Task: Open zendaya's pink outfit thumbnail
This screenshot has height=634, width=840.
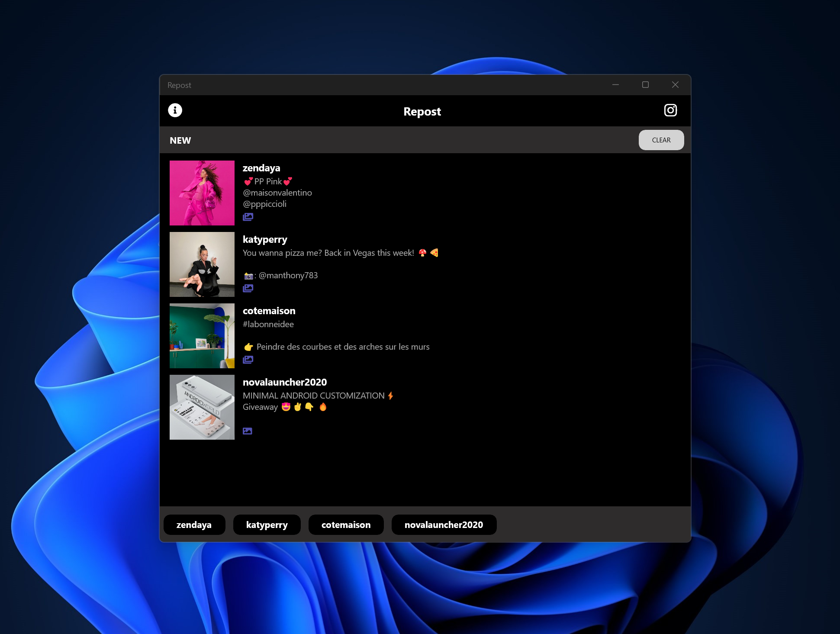Action: tap(202, 193)
